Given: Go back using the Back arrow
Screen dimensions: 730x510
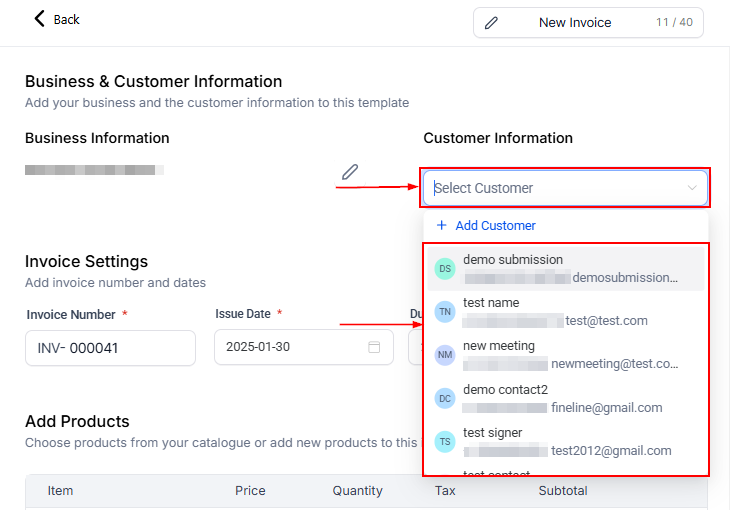Looking at the screenshot, I should tap(40, 19).
